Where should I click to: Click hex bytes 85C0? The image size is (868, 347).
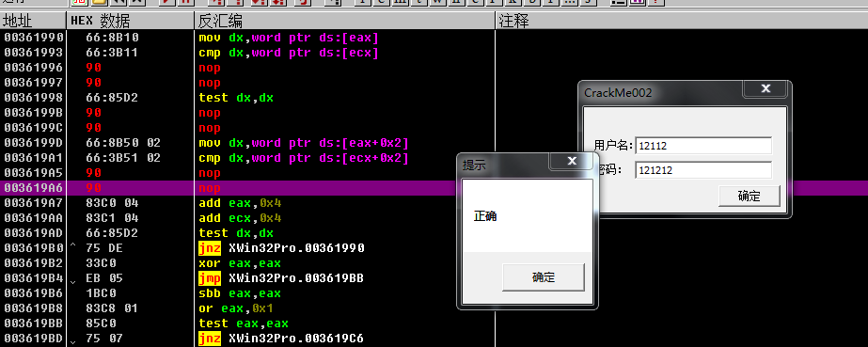[101, 323]
